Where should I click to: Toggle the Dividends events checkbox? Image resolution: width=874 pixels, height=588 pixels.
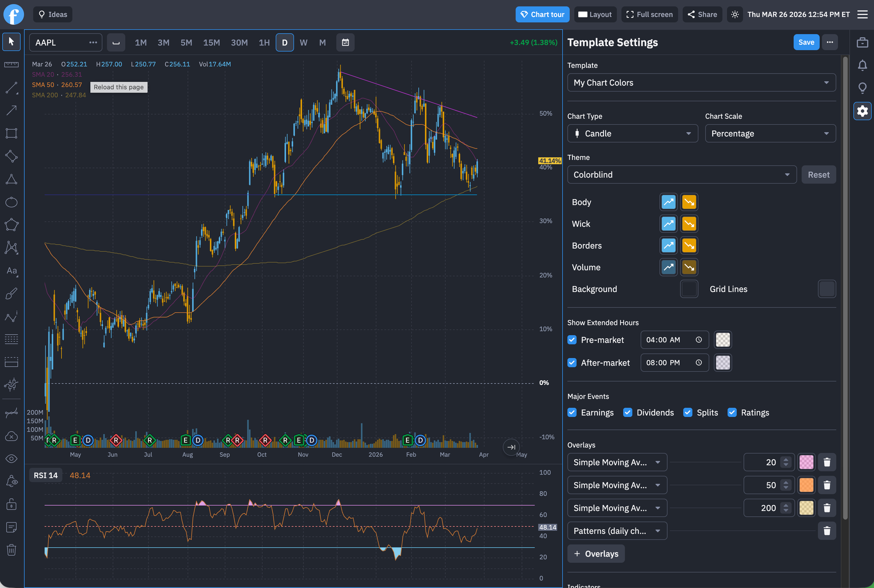[x=628, y=412]
